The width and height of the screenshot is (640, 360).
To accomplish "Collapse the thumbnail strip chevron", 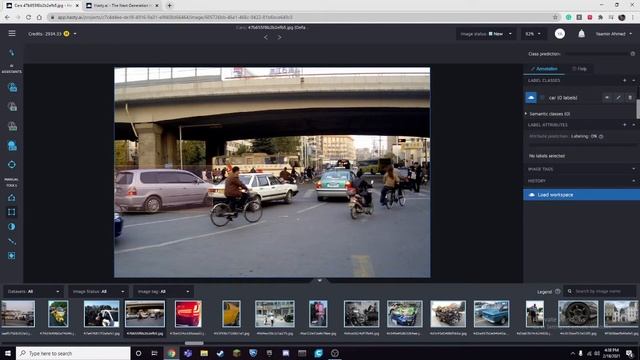I will [x=320, y=280].
